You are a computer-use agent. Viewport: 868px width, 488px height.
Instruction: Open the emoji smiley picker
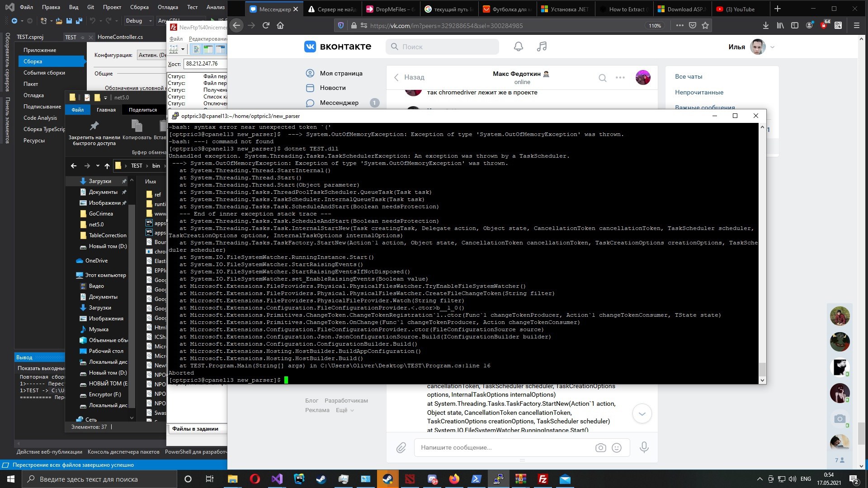(617, 448)
